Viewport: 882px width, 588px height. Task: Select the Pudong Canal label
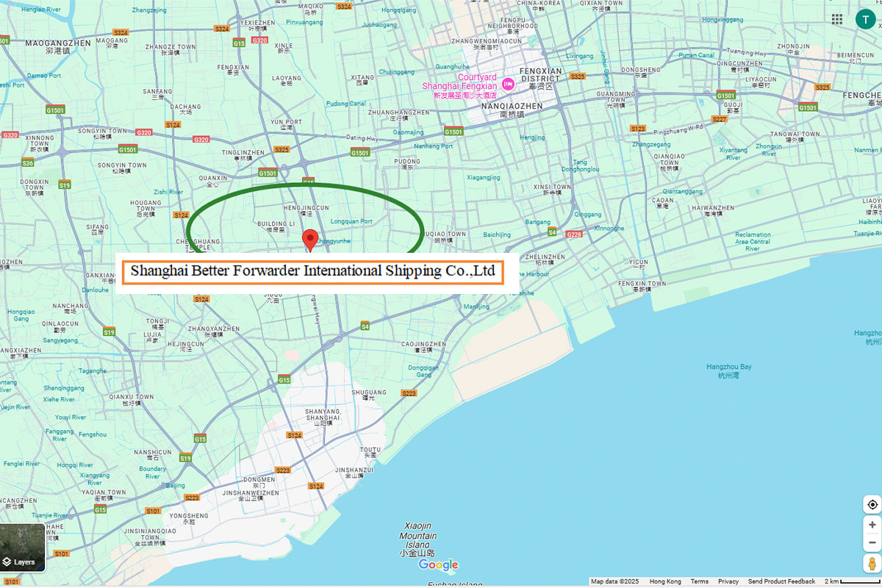click(x=347, y=104)
